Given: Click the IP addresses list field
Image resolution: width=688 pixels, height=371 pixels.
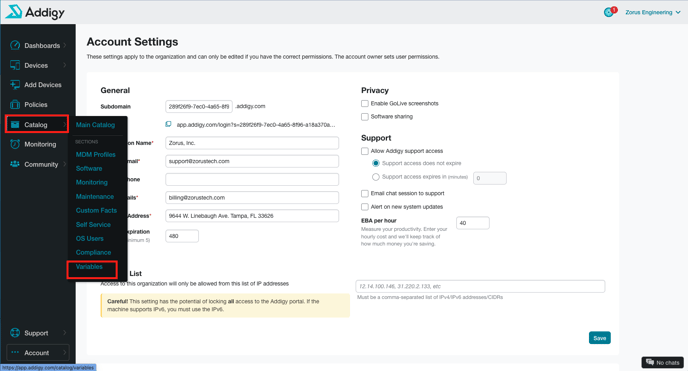Looking at the screenshot, I should click(480, 286).
